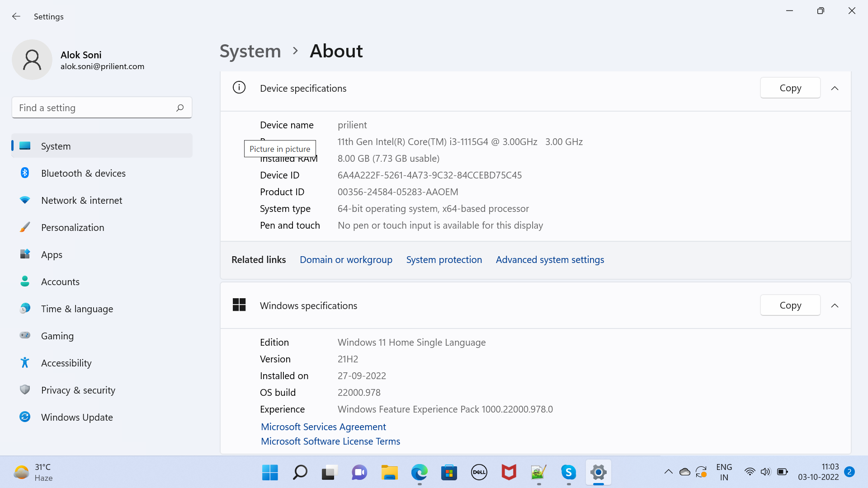Screen dimensions: 868x488
Task: Click the back arrow in Settings
Action: 16,16
